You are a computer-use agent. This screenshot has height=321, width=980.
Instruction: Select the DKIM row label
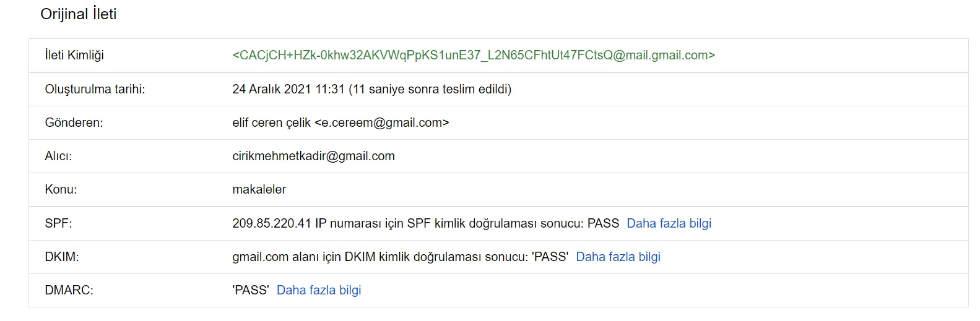62,257
